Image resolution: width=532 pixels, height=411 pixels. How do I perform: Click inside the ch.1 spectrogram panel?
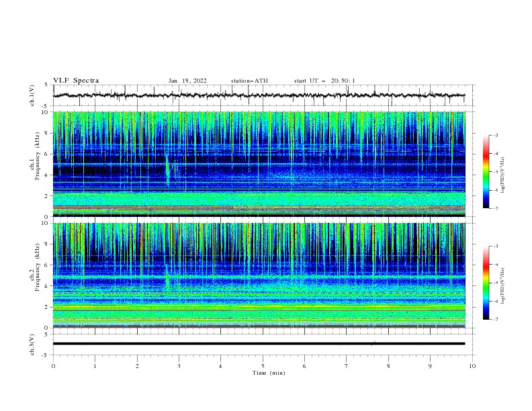point(259,164)
